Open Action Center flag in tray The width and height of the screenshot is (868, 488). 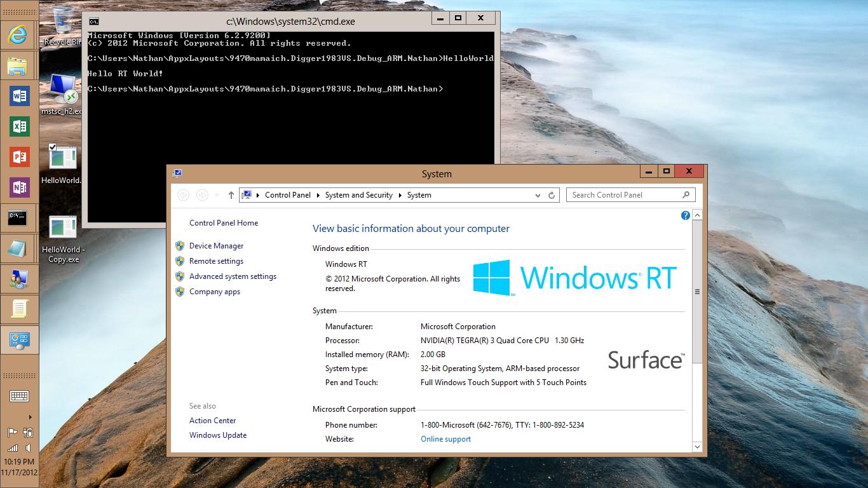(x=12, y=433)
